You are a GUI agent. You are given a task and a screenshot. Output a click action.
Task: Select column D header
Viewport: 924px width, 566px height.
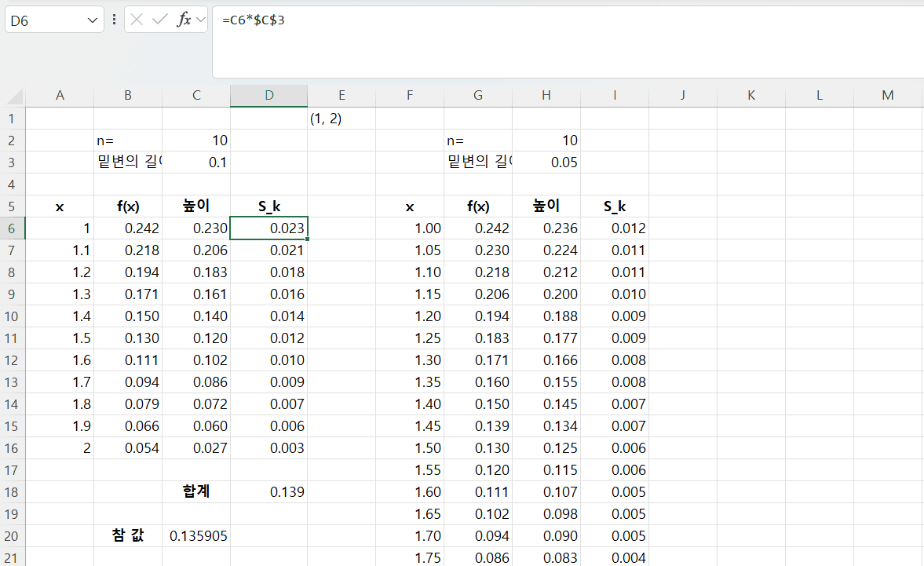pyautogui.click(x=268, y=96)
